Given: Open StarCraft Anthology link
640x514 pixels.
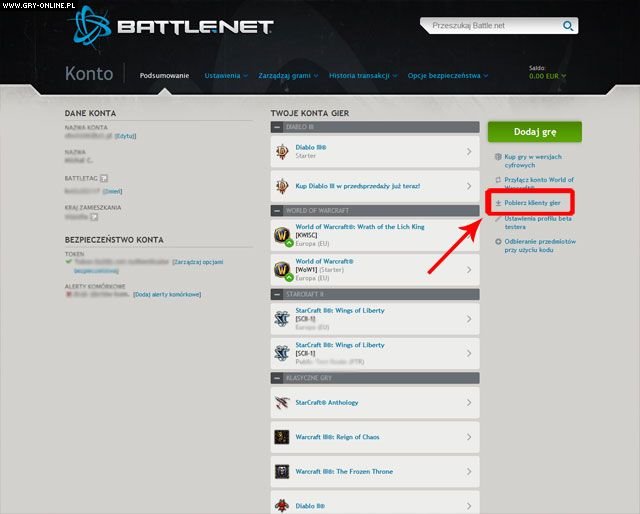Looking at the screenshot, I should tap(327, 403).
